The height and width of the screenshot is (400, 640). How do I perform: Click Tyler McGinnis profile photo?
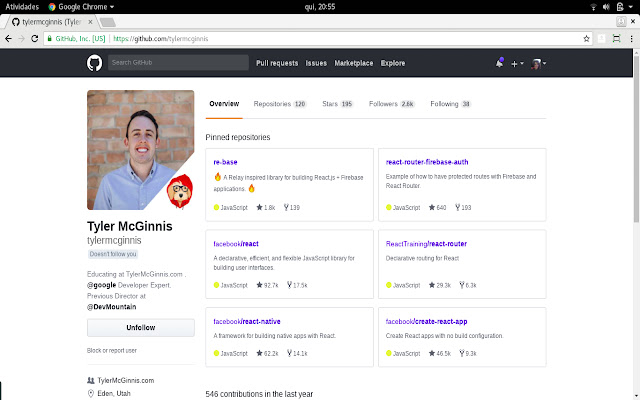tap(140, 150)
